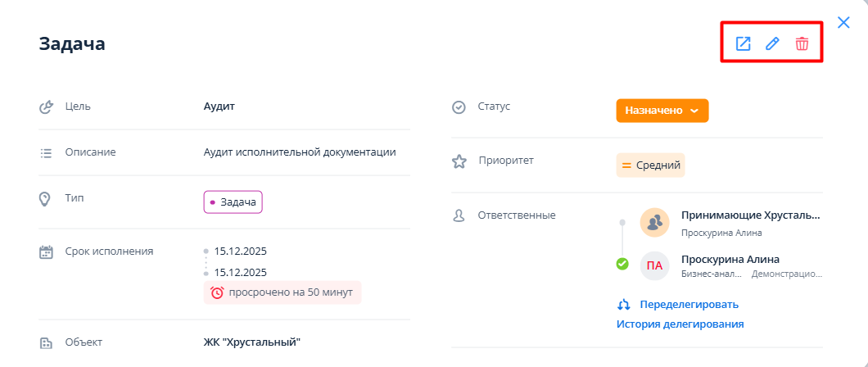The height and width of the screenshot is (367, 868).
Task: Click the green checkmark next to Проскурина
Action: pyautogui.click(x=622, y=264)
